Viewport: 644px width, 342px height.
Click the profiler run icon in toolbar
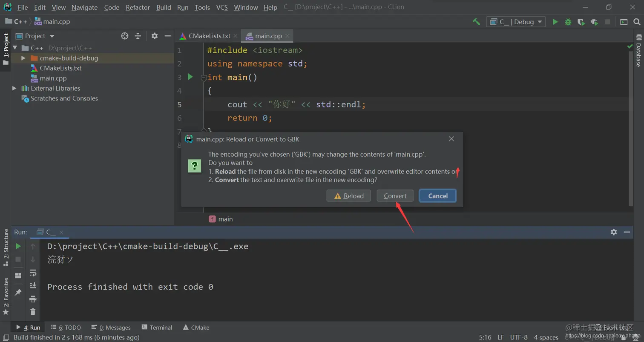click(x=594, y=22)
